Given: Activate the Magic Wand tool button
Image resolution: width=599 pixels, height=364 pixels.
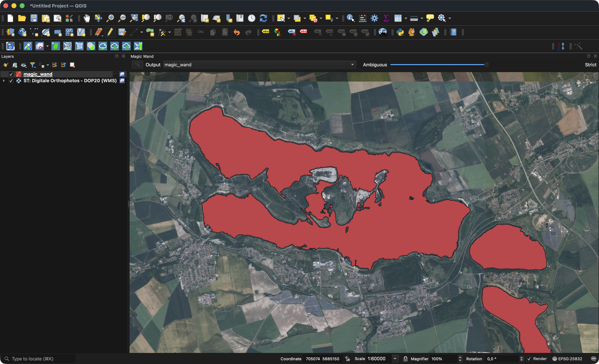Looking at the screenshot, I should tap(137, 65).
